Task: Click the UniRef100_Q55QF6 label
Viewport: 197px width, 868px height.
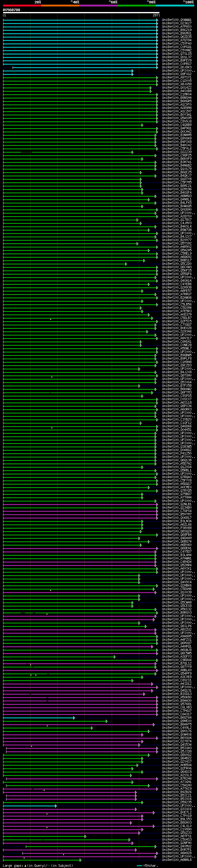Action: pos(176,274)
